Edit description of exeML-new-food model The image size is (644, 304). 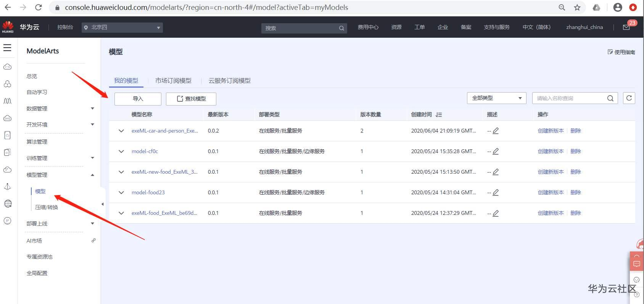pyautogui.click(x=496, y=172)
